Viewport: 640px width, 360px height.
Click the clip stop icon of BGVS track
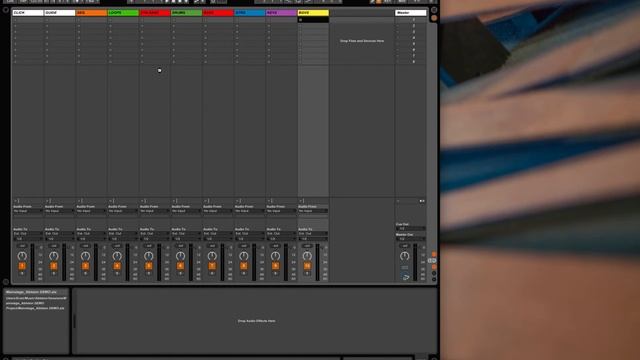[301, 201]
